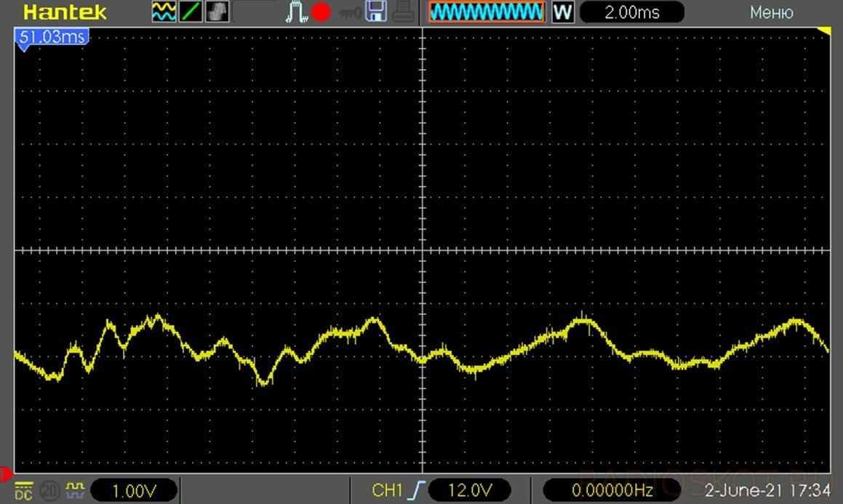The width and height of the screenshot is (843, 504).
Task: Toggle the W window mode indicator
Action: (x=563, y=12)
